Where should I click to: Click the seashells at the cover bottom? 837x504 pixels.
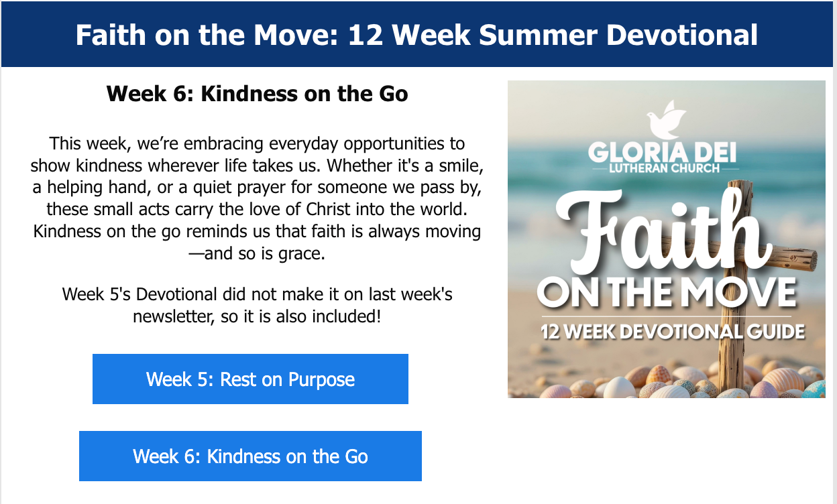(x=664, y=385)
